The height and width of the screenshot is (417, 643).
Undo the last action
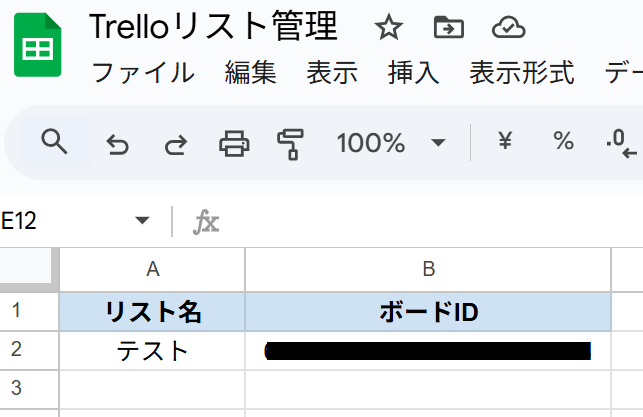point(117,144)
